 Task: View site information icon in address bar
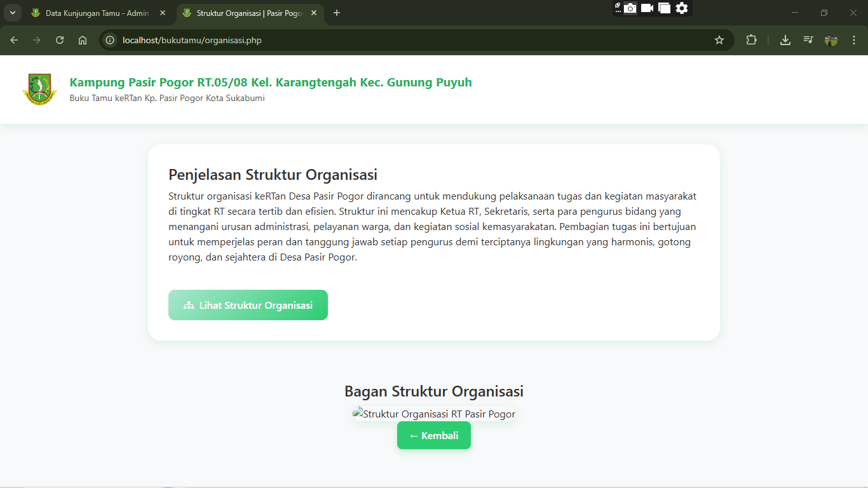click(x=110, y=40)
